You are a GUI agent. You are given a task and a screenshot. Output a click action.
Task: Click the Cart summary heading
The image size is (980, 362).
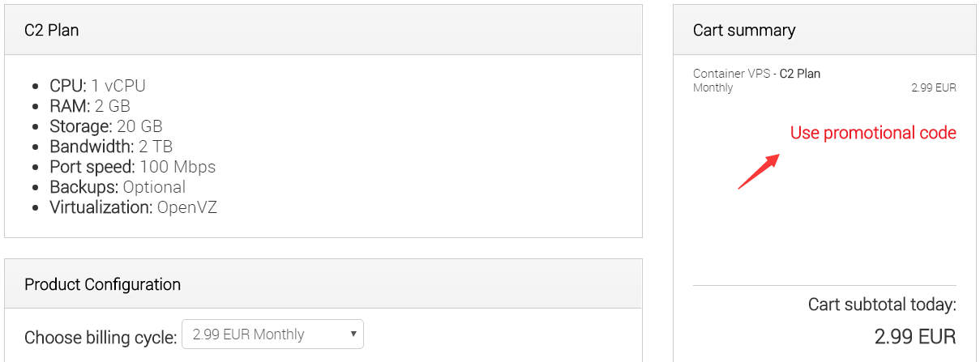click(x=744, y=30)
